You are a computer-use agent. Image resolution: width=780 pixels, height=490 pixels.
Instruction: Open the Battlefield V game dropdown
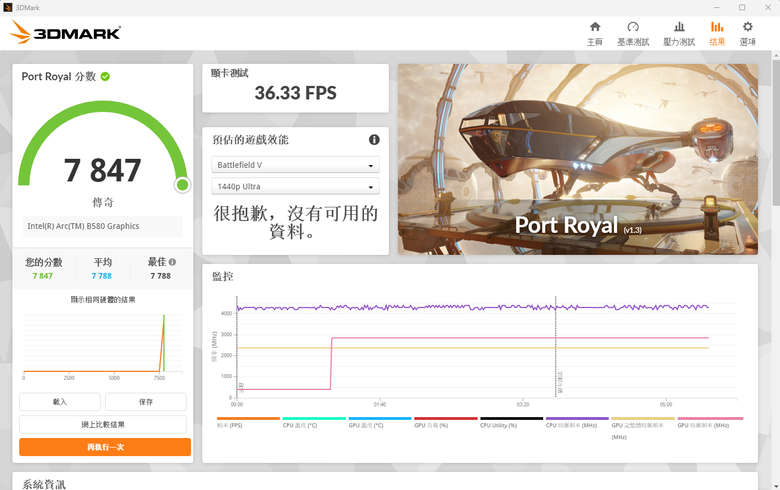[295, 165]
